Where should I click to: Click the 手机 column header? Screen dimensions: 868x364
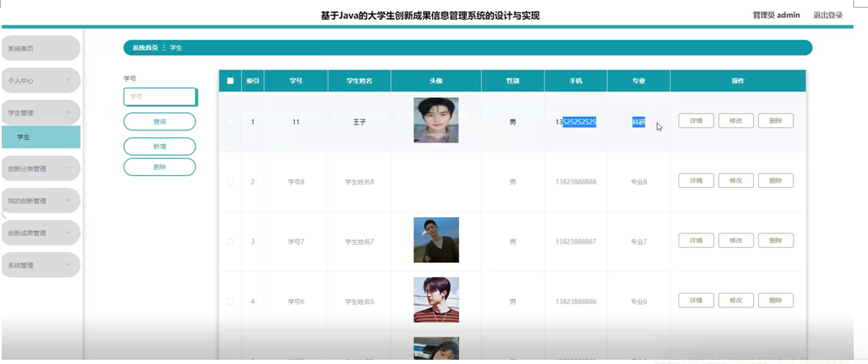coord(576,81)
